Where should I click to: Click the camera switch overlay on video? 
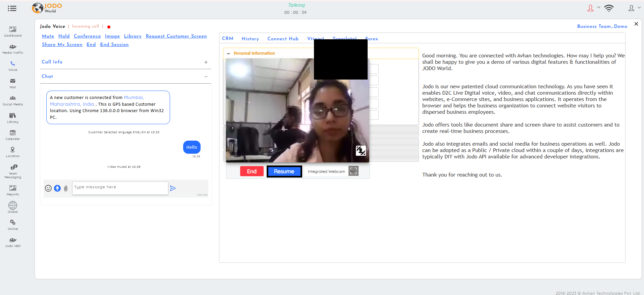click(x=361, y=151)
